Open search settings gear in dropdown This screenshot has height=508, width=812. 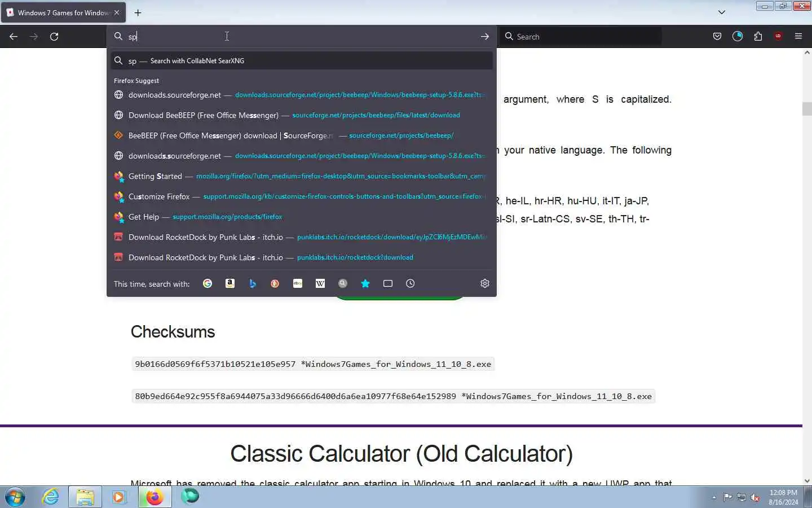(485, 283)
